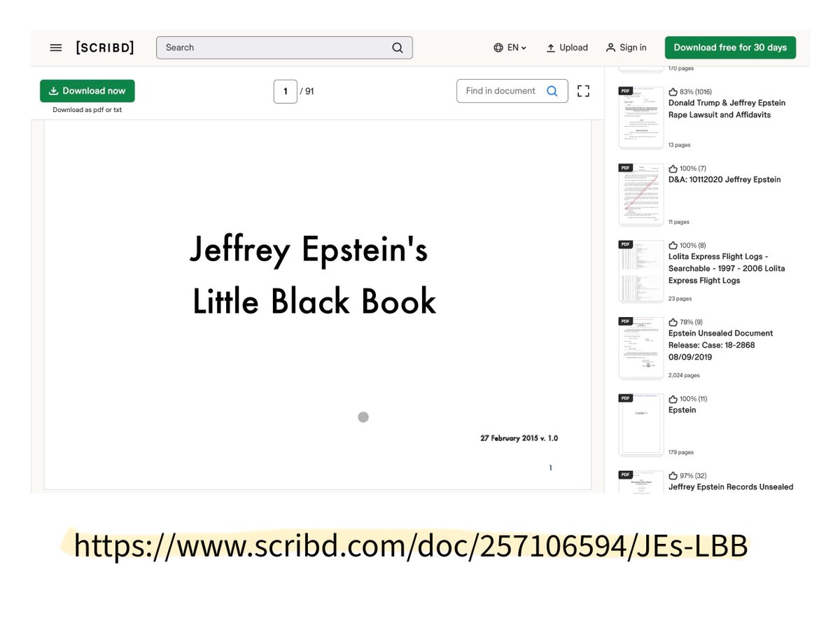
Task: Open the hamburger menu icon
Action: (56, 48)
